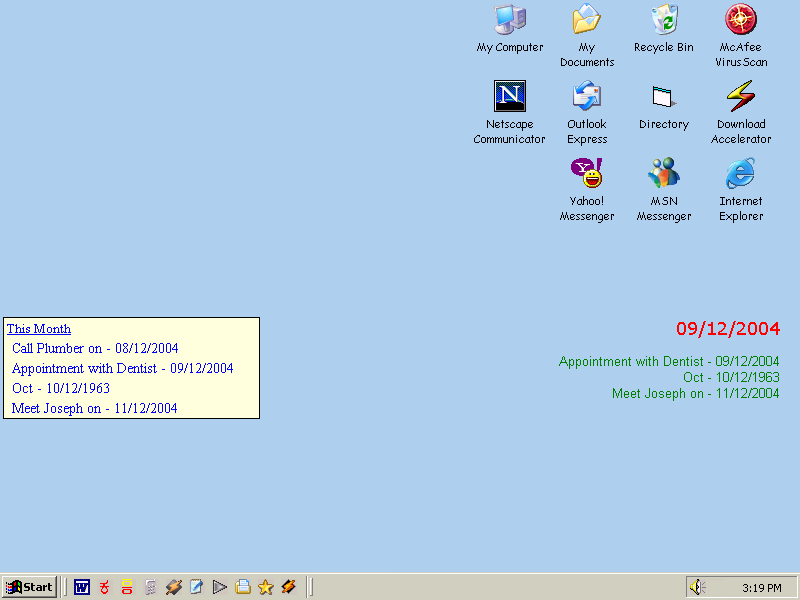Click the Start button
Image resolution: width=800 pixels, height=600 pixels.
(x=29, y=587)
